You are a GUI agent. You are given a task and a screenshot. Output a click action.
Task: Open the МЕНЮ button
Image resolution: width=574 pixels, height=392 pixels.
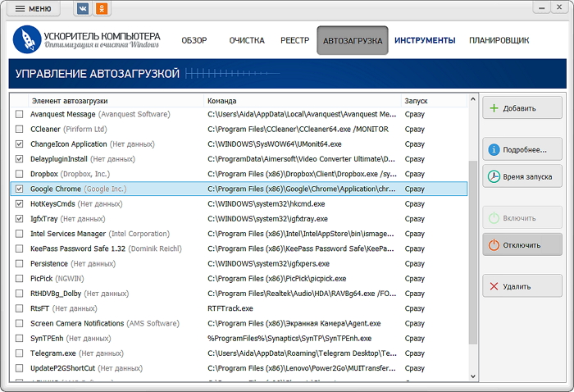point(34,9)
